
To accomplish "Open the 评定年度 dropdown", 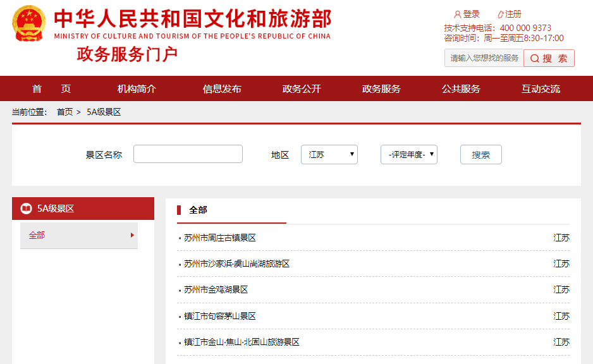I will click(409, 155).
